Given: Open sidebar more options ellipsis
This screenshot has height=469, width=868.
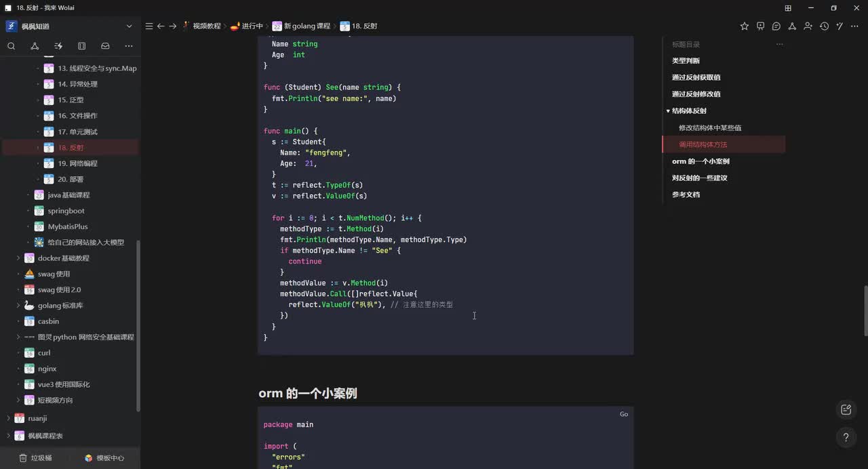Looking at the screenshot, I should [x=129, y=46].
